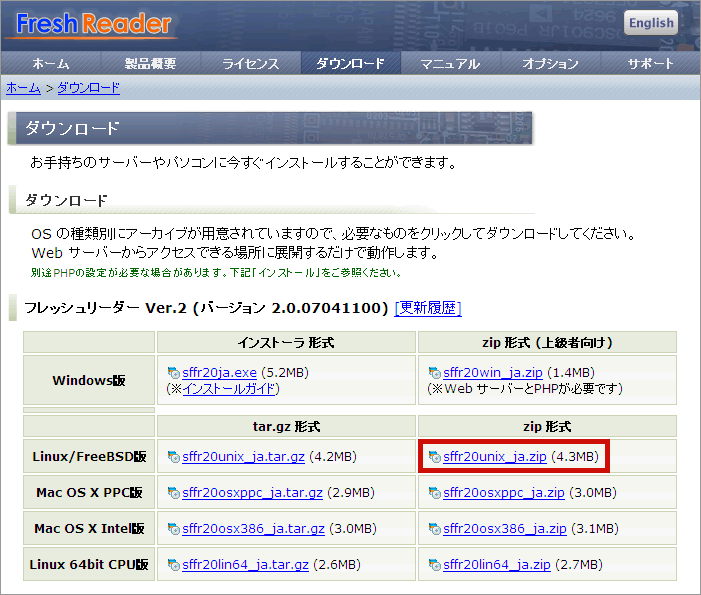Click download icon beside sffr20ja.exe
The width and height of the screenshot is (701, 595).
(173, 373)
